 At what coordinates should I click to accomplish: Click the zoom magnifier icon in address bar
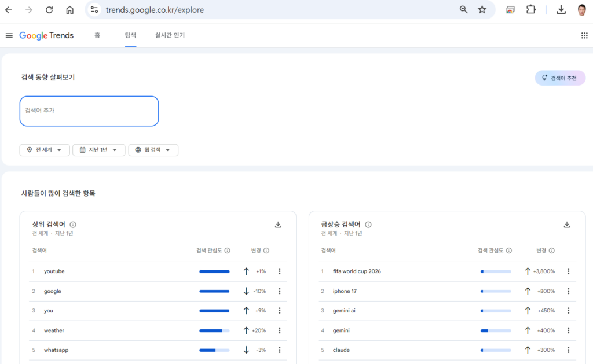[x=463, y=10]
